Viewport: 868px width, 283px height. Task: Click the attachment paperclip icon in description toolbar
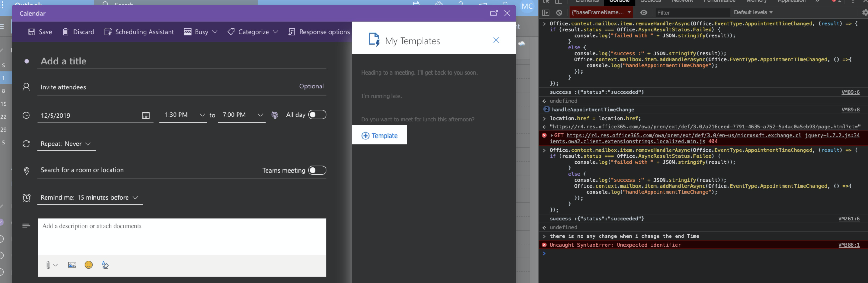48,265
